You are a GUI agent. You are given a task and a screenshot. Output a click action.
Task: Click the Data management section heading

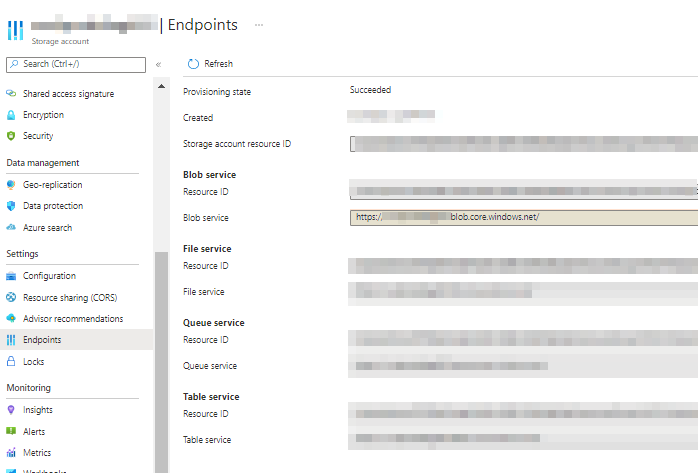pyautogui.click(x=43, y=163)
